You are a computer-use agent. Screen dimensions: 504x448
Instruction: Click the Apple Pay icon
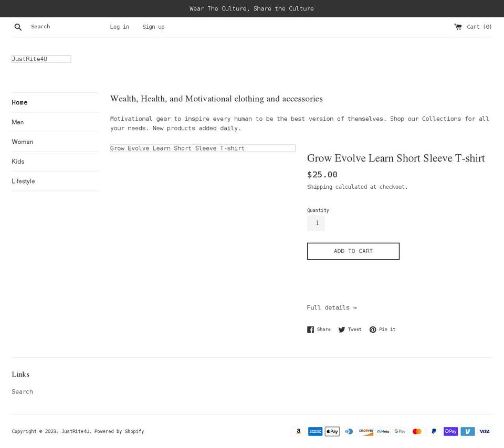click(x=332, y=431)
